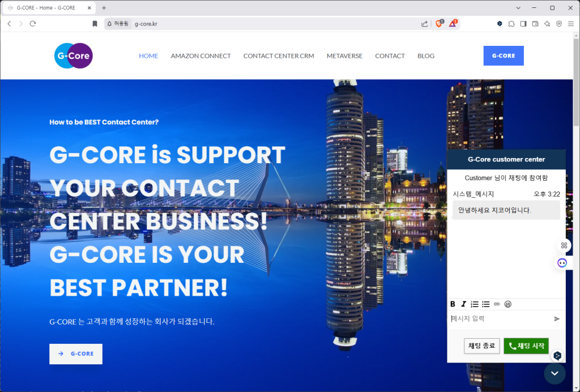This screenshot has width=580, height=392.
Task: Open browser main menu hamburger
Action: [x=571, y=24]
